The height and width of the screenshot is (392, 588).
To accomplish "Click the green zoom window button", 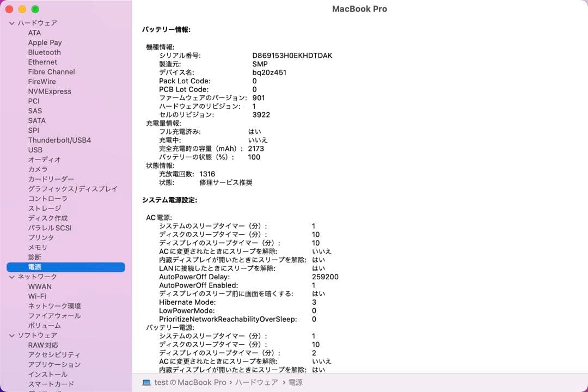I will pyautogui.click(x=35, y=9).
